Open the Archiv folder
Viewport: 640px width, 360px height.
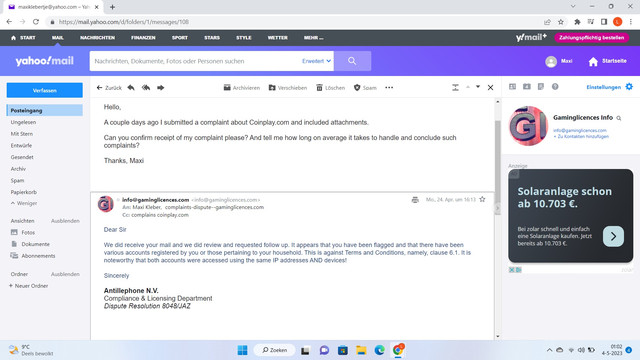tap(18, 169)
